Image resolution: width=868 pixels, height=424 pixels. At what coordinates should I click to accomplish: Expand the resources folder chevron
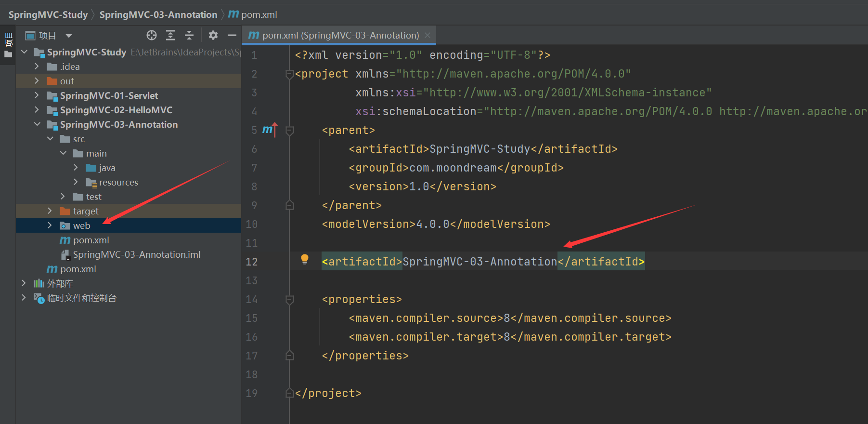pyautogui.click(x=76, y=182)
